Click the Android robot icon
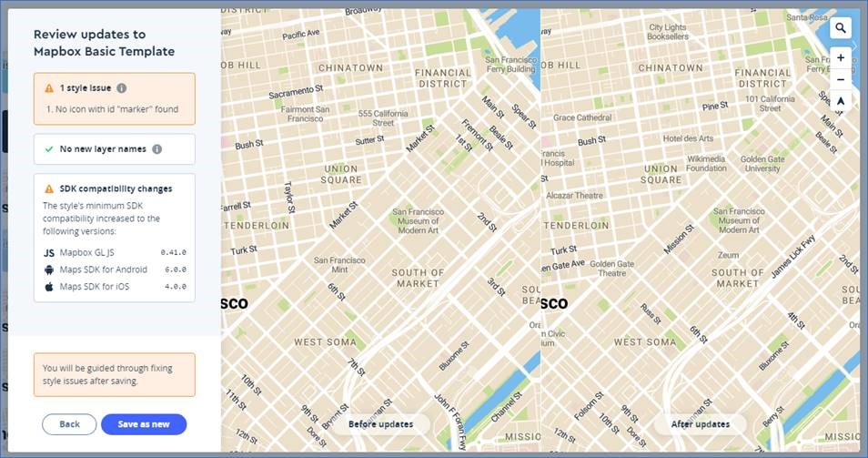Image resolution: width=868 pixels, height=458 pixels. tap(49, 270)
